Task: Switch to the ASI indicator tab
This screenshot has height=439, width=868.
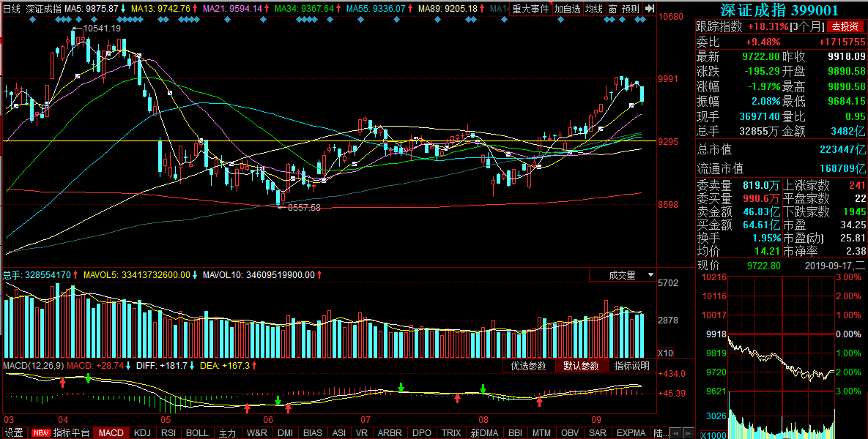Action: tap(339, 433)
